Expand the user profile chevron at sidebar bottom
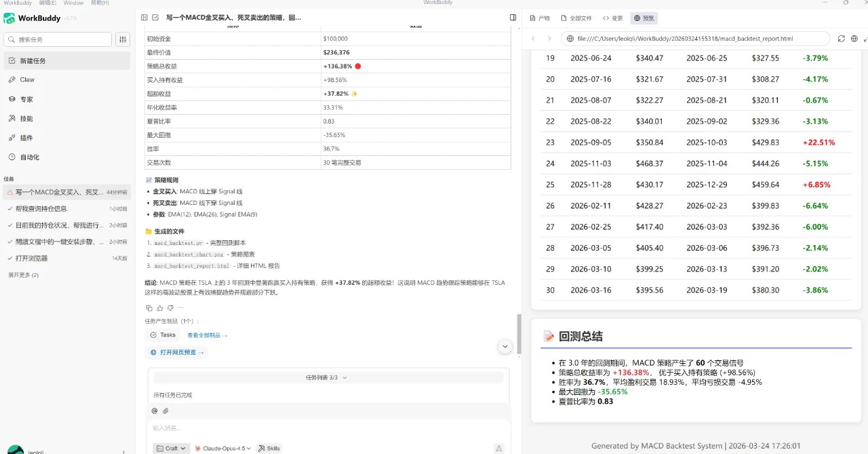Viewport: 868px width, 454px height. pos(123,451)
